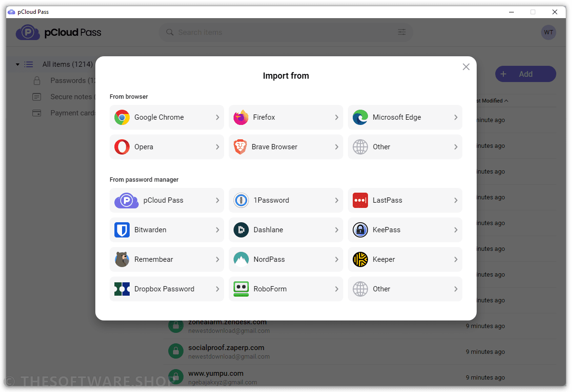Click the globe icon for Other password manager
Screen dimensions: 572x392
pyautogui.click(x=360, y=289)
